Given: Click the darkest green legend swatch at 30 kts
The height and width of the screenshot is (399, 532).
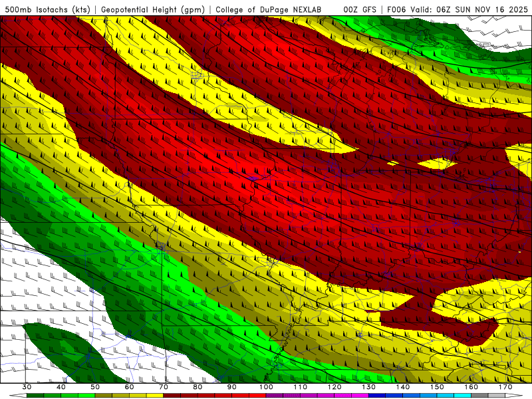Looking at the screenshot, I should 35,396.
